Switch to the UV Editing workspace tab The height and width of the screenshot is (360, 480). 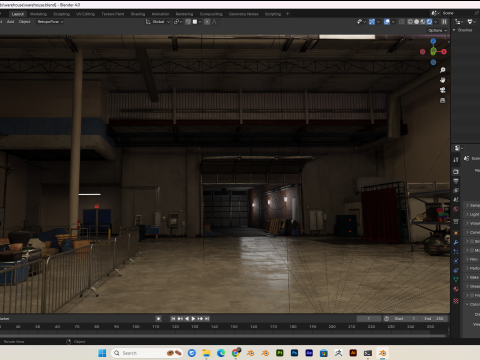[85, 14]
